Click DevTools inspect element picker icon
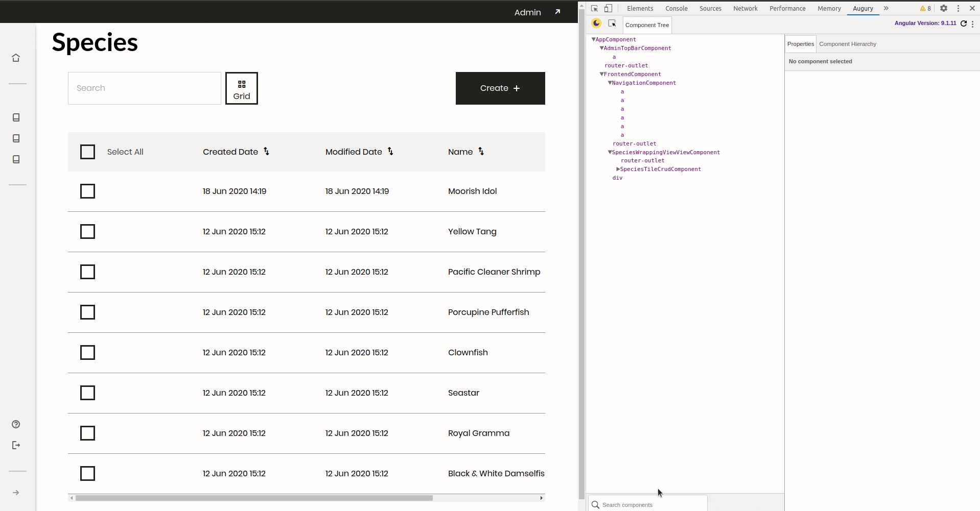Image resolution: width=980 pixels, height=511 pixels. click(594, 9)
